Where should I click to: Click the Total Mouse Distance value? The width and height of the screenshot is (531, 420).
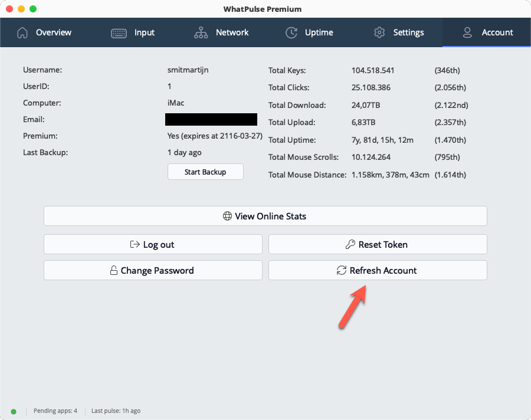pyautogui.click(x=390, y=175)
